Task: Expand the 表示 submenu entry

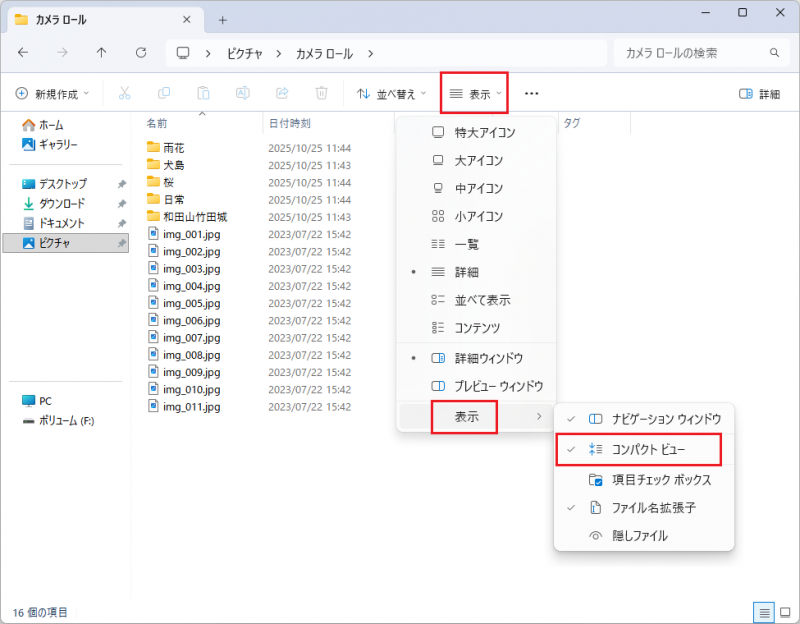Action: click(476, 416)
